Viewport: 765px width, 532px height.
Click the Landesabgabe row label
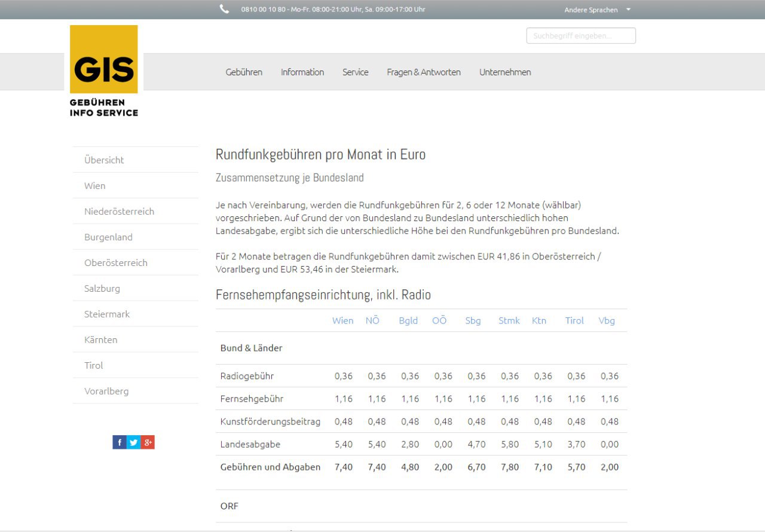coord(250,444)
